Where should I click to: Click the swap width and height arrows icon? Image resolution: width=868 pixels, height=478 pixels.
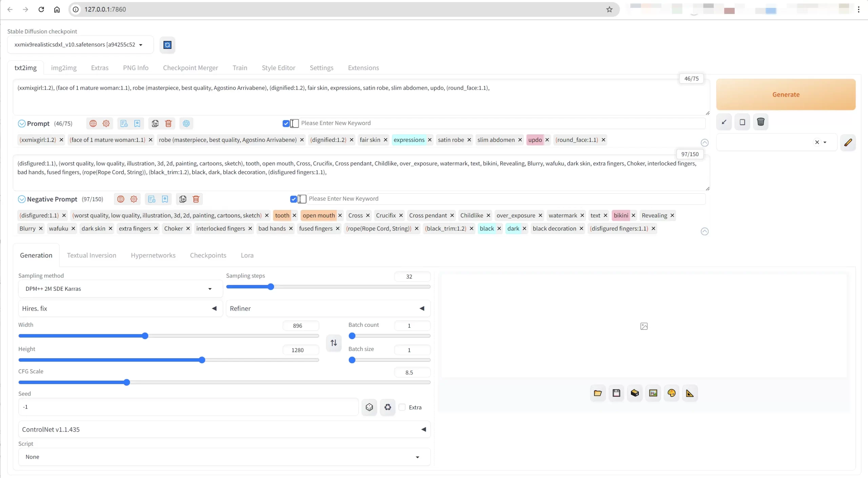pyautogui.click(x=334, y=343)
